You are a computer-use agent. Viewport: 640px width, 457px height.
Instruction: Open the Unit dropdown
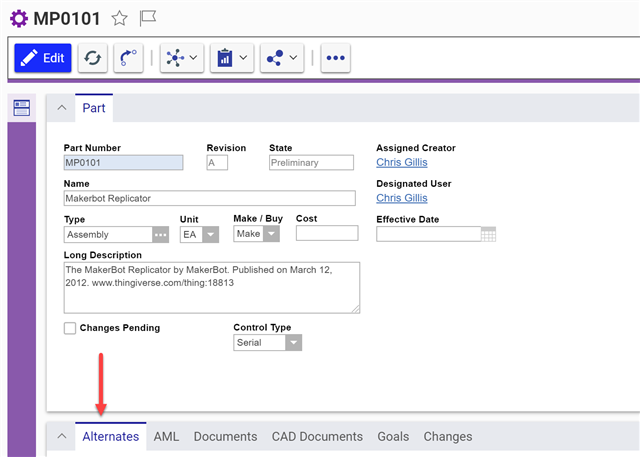click(210, 234)
